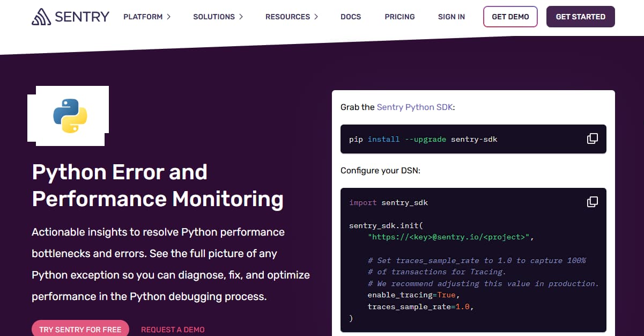Click the Get Started button

tap(580, 17)
